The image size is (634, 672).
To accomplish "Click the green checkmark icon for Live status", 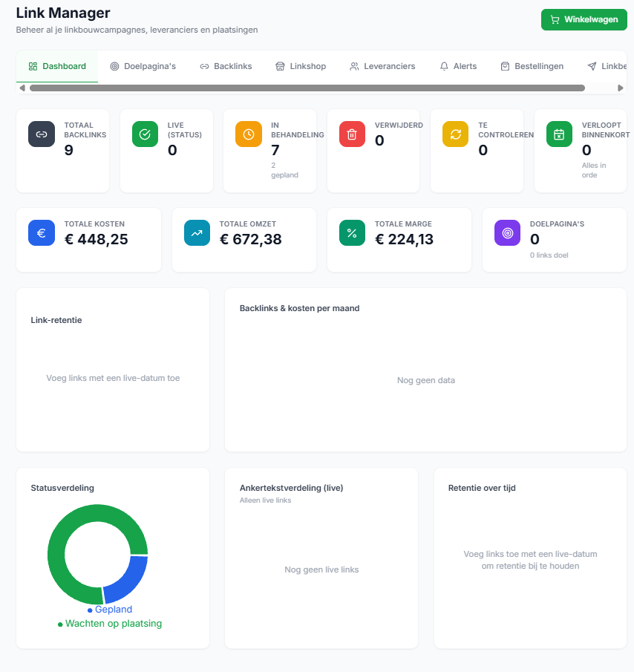I will 146,134.
